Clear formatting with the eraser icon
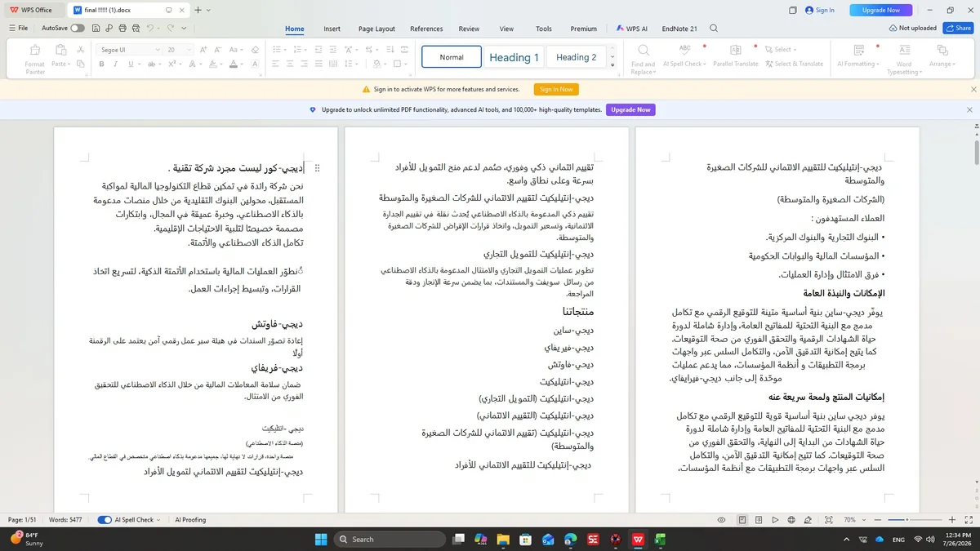The width and height of the screenshot is (980, 551). click(255, 50)
